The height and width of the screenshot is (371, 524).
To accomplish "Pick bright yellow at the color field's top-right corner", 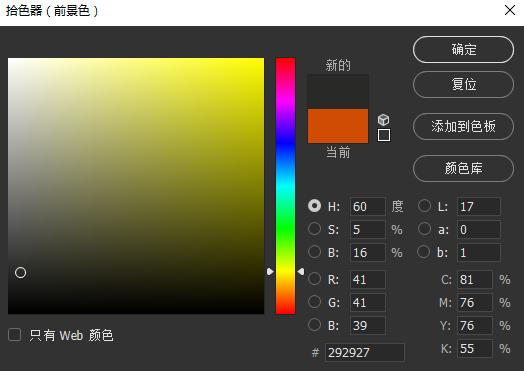I will tap(262, 60).
